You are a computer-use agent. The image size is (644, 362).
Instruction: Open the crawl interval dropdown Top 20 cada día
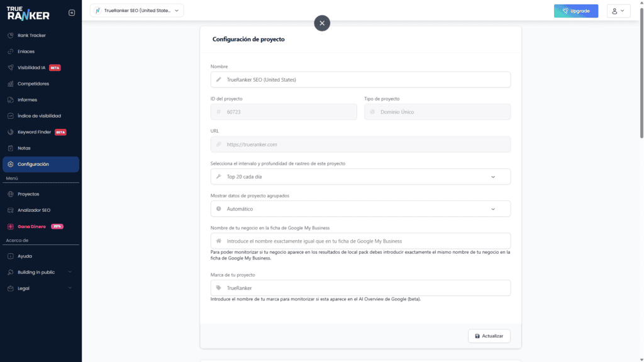[360, 177]
